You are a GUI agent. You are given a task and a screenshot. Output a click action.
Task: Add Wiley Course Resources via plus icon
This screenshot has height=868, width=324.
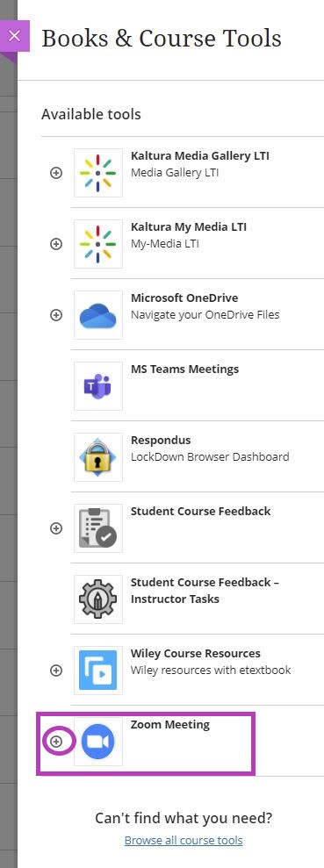[56, 671]
